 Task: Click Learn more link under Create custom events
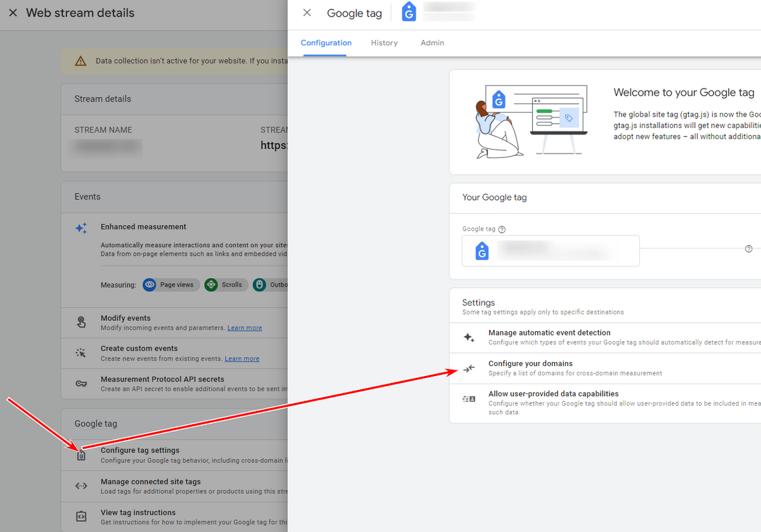(x=242, y=358)
